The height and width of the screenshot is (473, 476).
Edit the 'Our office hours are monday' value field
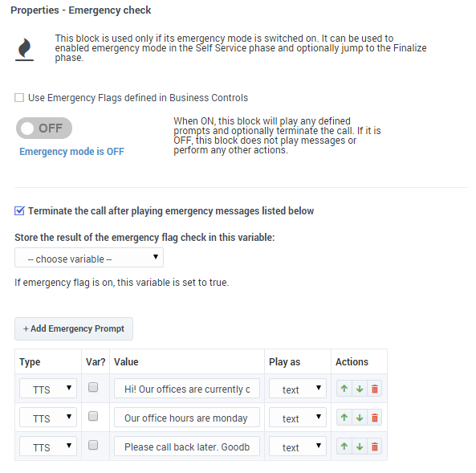(x=187, y=418)
